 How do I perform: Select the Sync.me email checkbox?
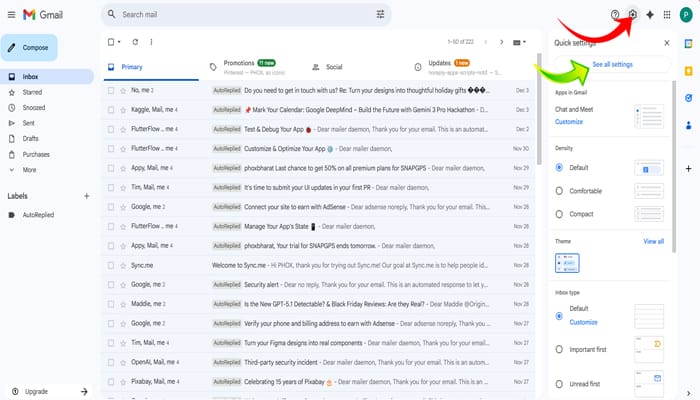(x=111, y=266)
